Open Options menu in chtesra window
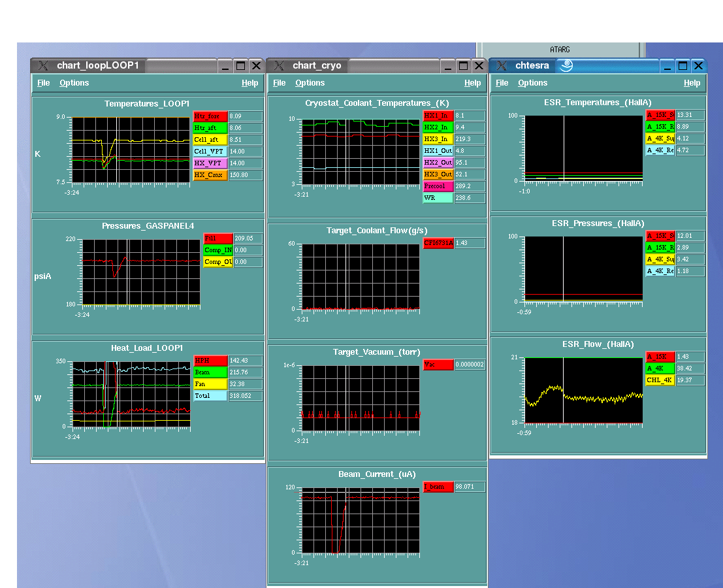Screen dimensions: 723x588 click(x=532, y=83)
